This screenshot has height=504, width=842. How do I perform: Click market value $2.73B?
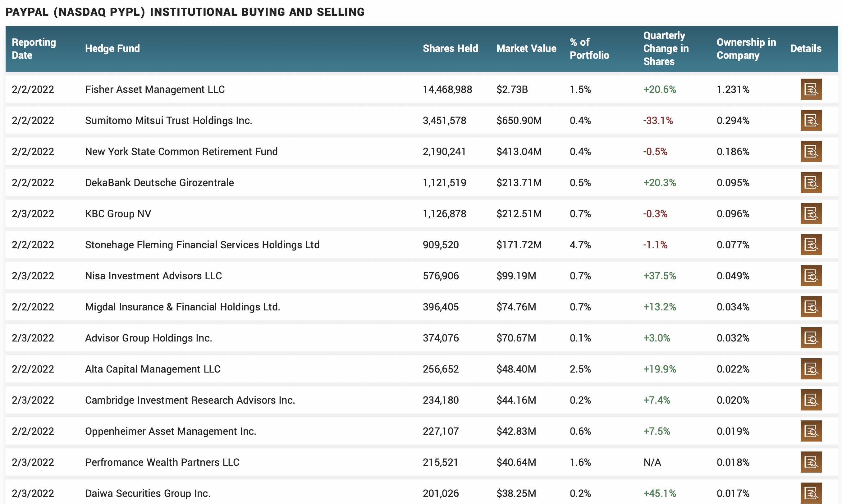(512, 89)
